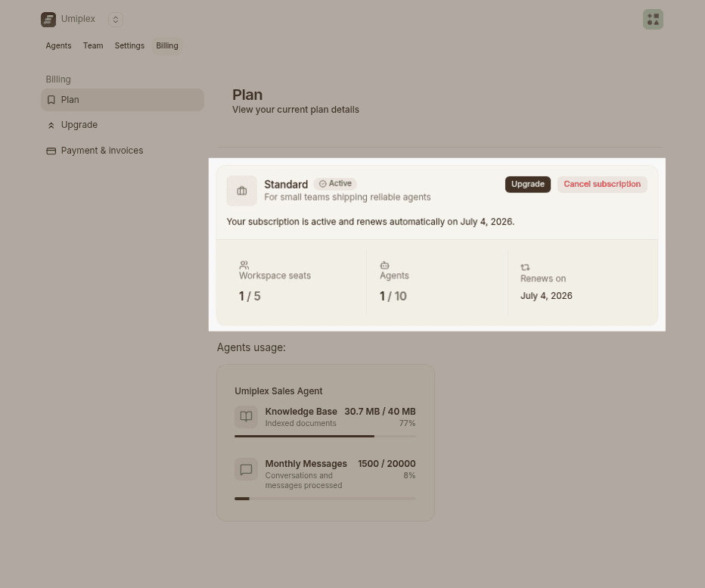Click the Monthly Messages chat icon
Image resolution: width=705 pixels, height=588 pixels.
(x=247, y=469)
